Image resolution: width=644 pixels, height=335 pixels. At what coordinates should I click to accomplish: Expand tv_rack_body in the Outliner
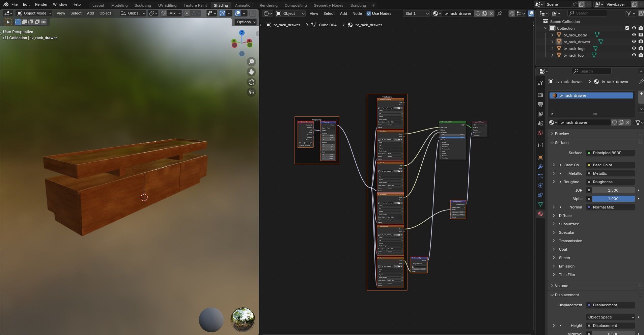point(552,35)
